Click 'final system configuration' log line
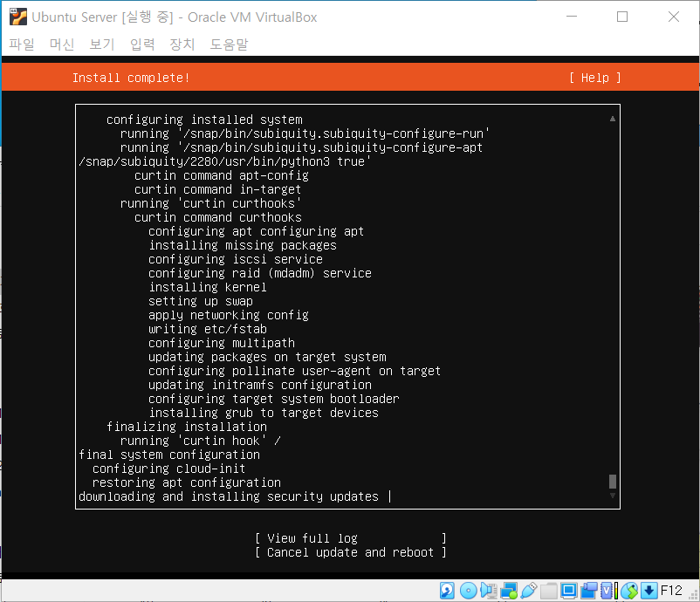 coord(169,455)
